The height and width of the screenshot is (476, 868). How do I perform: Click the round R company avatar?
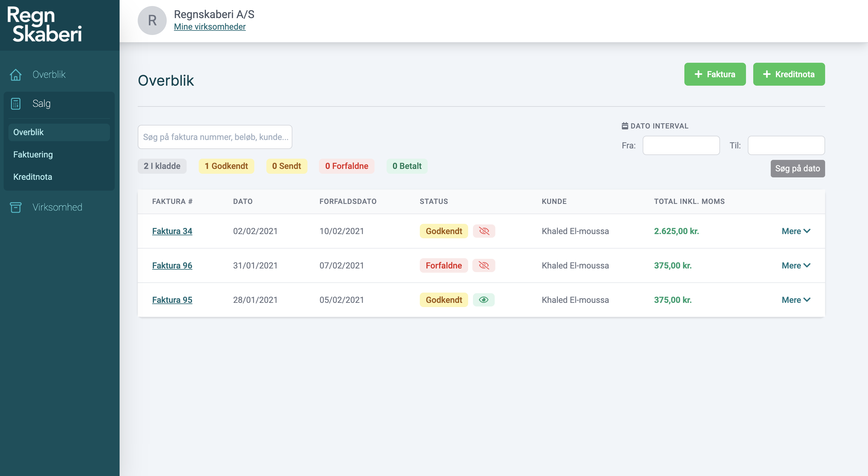pos(152,21)
